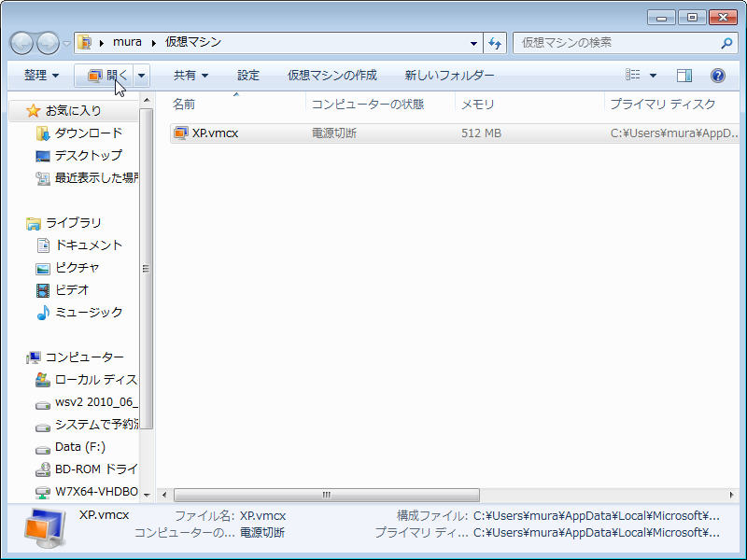Click 新しいフォルダー in the toolbar
Image resolution: width=747 pixels, height=560 pixels.
tap(449, 76)
